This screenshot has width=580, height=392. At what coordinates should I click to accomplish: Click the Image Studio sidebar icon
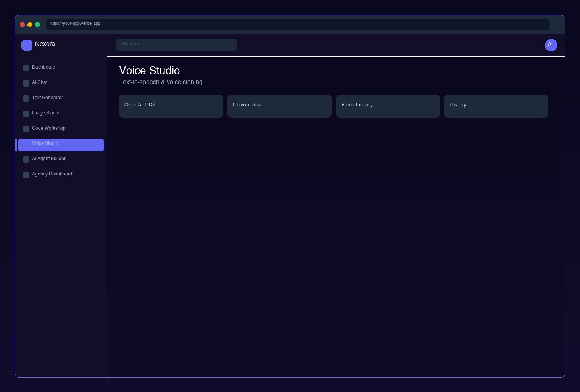click(26, 114)
